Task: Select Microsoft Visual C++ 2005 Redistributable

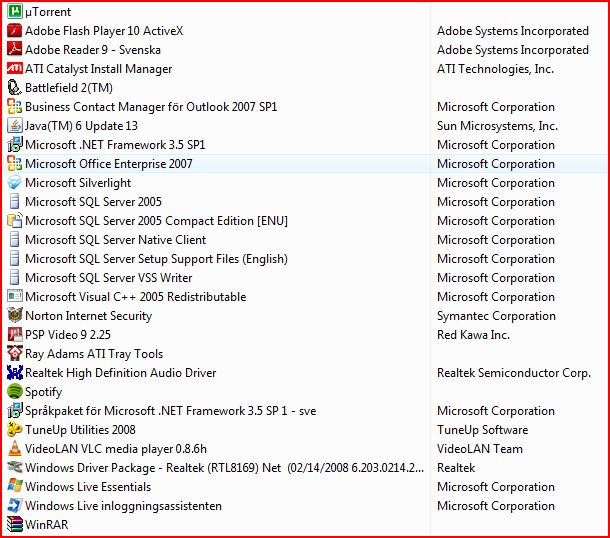Action: [x=305, y=296]
